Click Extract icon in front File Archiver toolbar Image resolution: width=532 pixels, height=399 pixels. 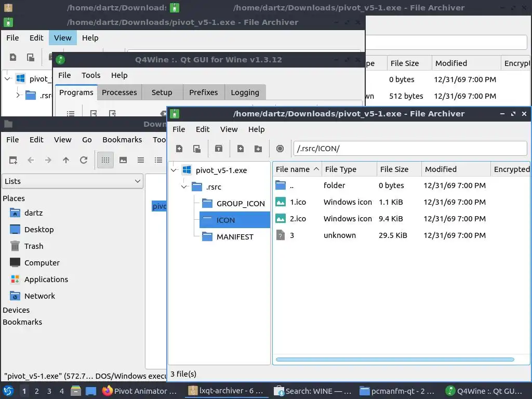tap(219, 149)
